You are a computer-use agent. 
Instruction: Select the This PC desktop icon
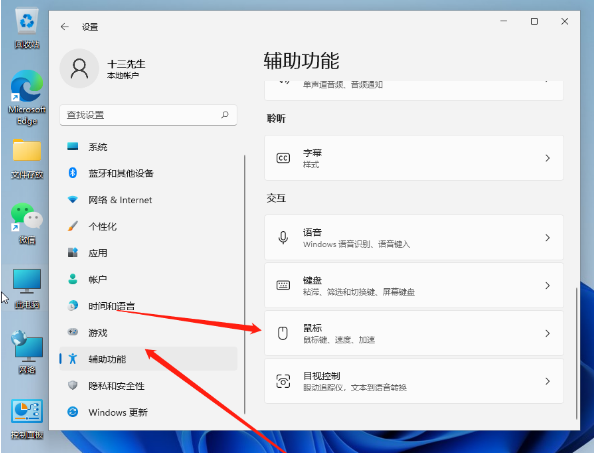27,289
